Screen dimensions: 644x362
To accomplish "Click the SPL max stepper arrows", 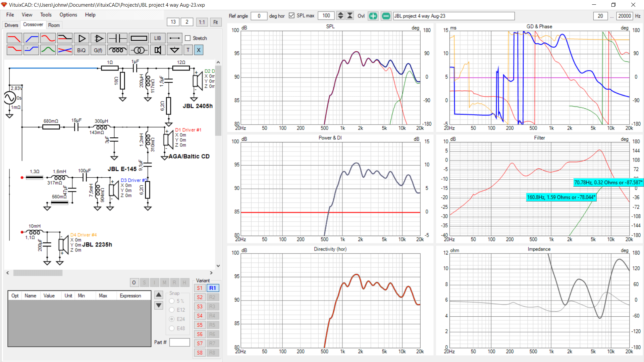I will (x=340, y=16).
